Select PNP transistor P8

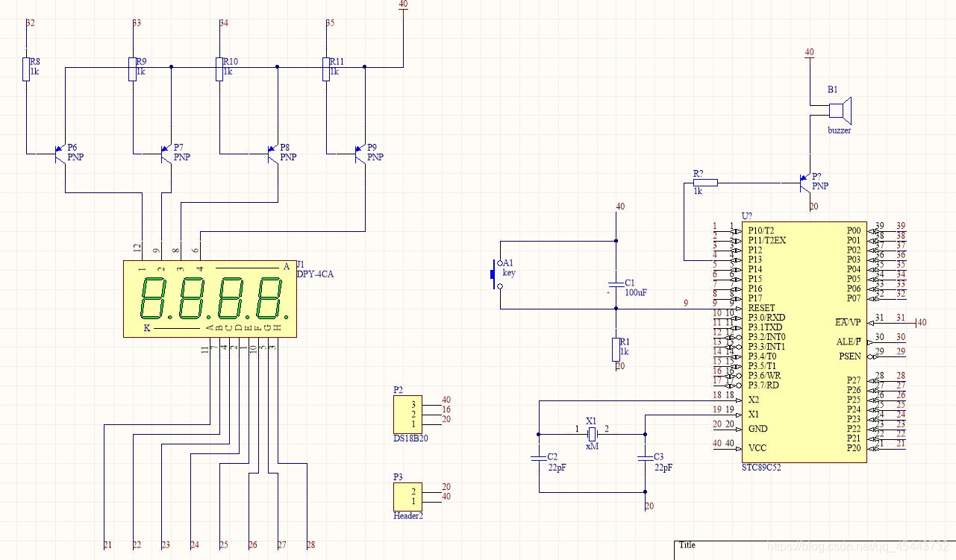pos(272,154)
